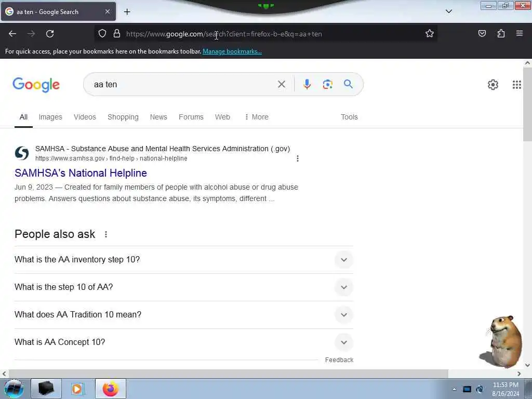The height and width of the screenshot is (399, 532).
Task: Open a new tab with the plus icon
Action: coord(127,12)
